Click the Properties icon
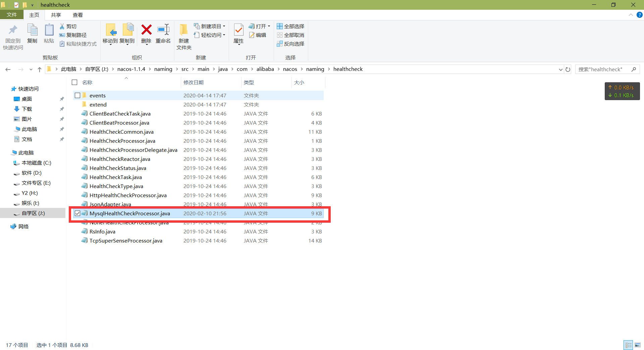Viewport: 644px width, 350px height. coord(238,30)
